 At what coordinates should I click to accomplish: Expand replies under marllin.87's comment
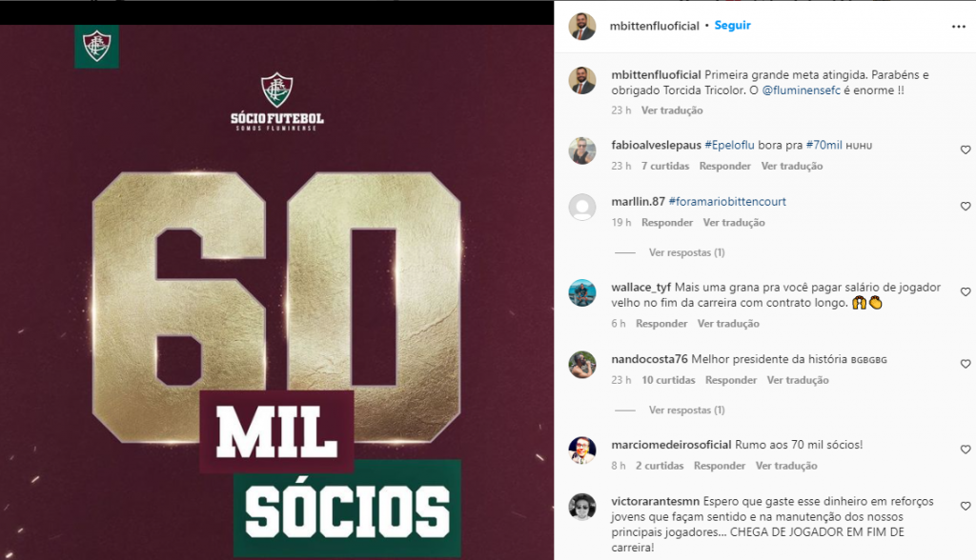tap(686, 252)
